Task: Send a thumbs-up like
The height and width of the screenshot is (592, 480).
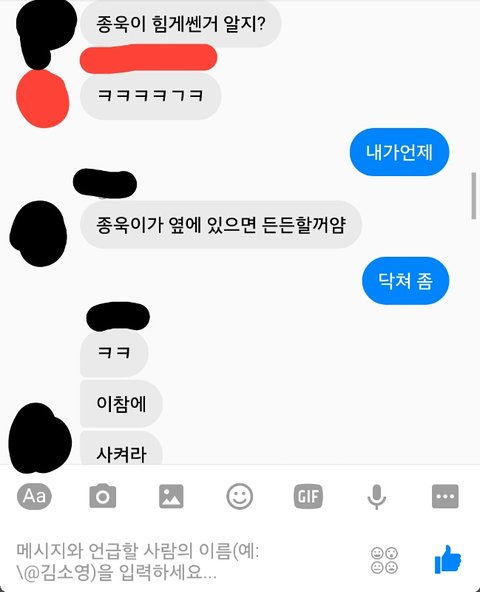Action: [448, 560]
